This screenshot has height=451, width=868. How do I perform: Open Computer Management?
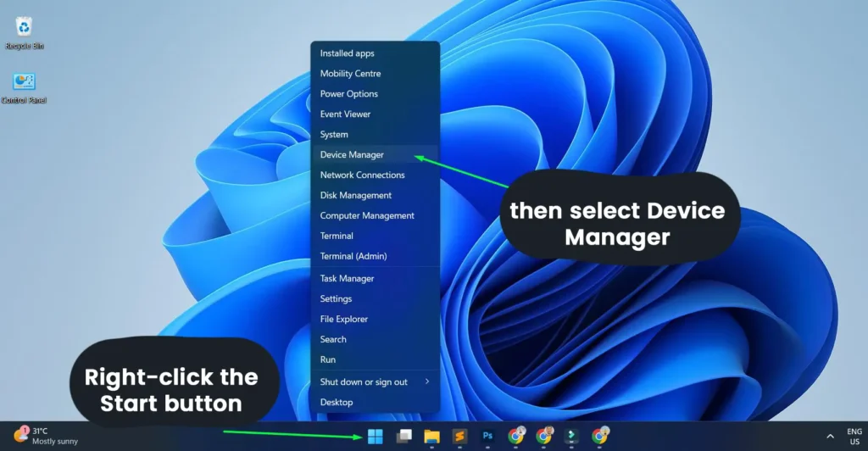pyautogui.click(x=376, y=216)
